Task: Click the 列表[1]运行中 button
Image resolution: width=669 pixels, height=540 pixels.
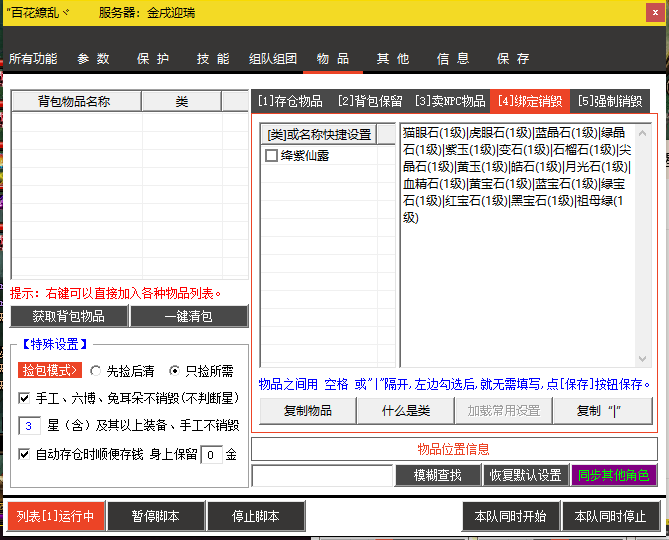Action: [56, 516]
